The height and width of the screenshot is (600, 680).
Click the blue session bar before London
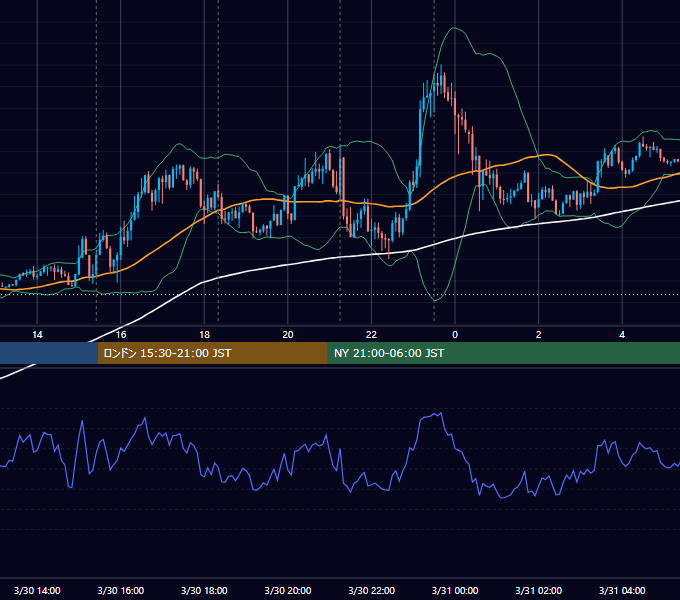[49, 353]
